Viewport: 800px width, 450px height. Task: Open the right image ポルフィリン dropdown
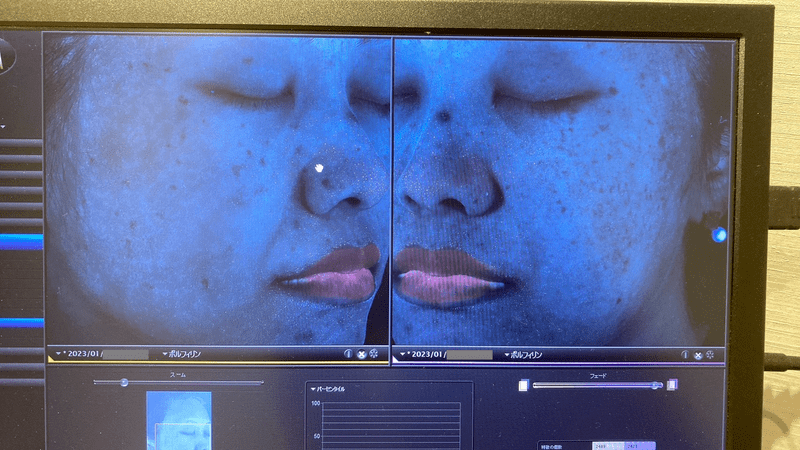pos(507,354)
